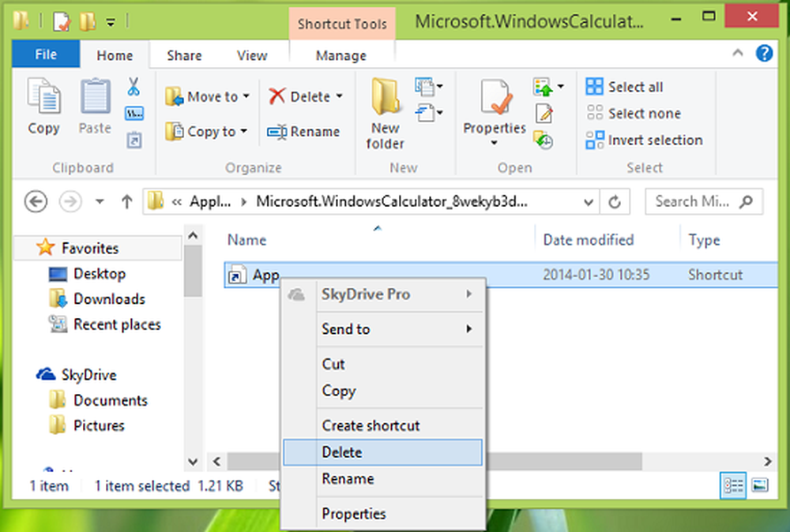Click the Copy icon in Clipboard group
The image size is (790, 532).
(43, 96)
